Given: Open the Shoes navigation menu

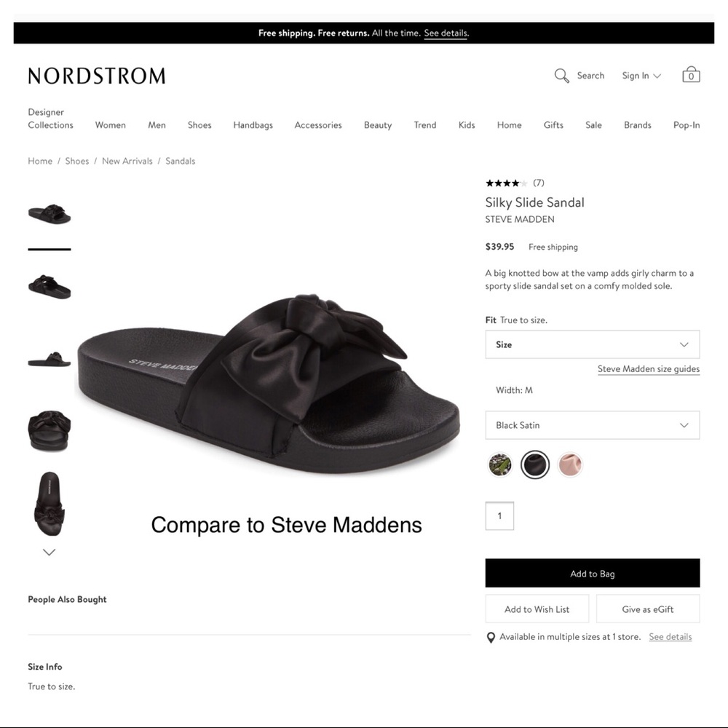Looking at the screenshot, I should (x=199, y=125).
